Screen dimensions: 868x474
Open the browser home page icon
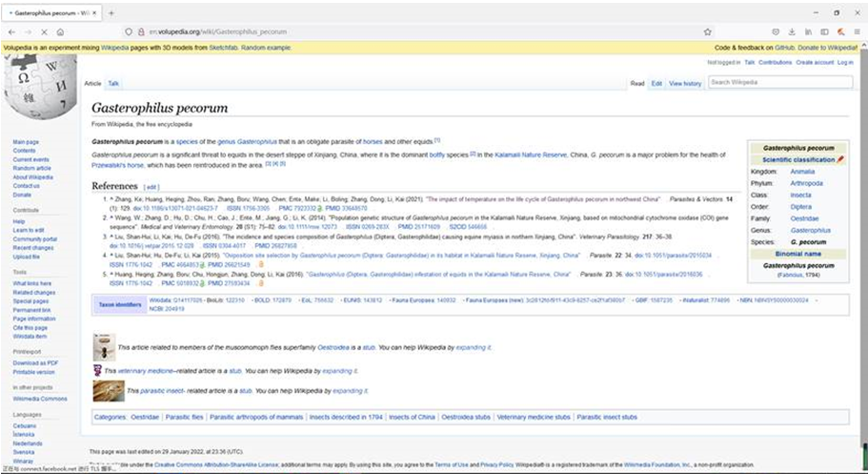click(x=60, y=31)
